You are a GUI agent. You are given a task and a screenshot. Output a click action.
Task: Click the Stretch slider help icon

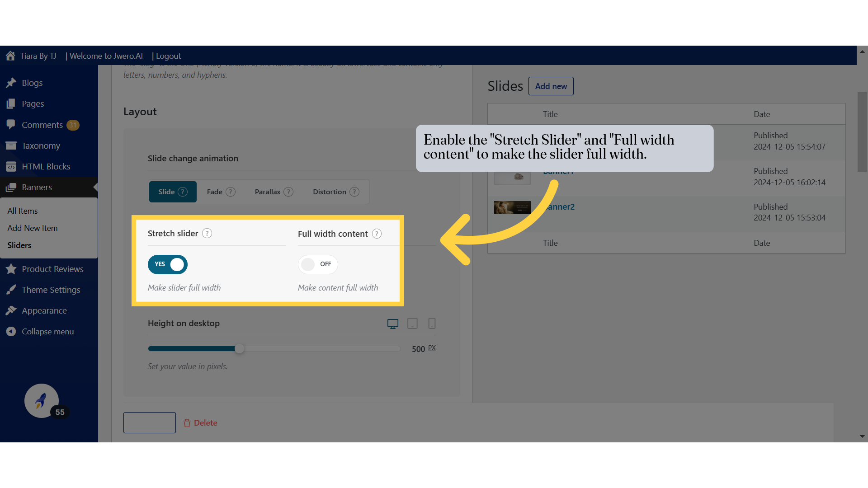(x=207, y=233)
